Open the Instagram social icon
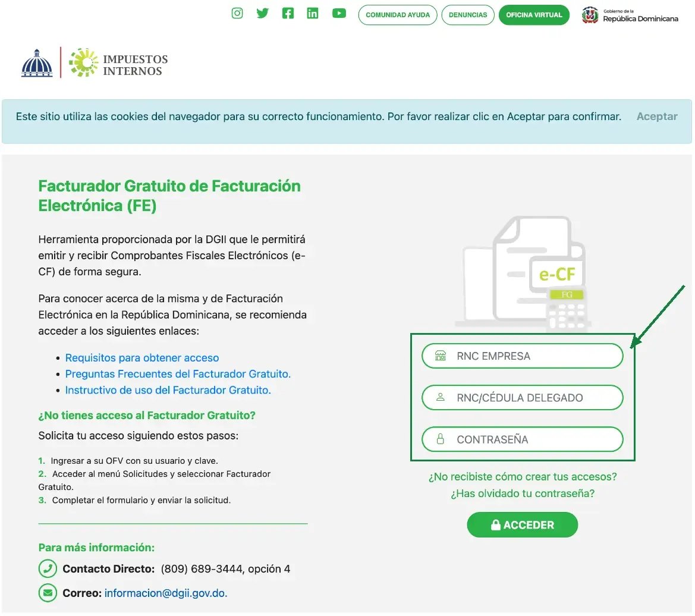The height and width of the screenshot is (616, 695). [237, 13]
